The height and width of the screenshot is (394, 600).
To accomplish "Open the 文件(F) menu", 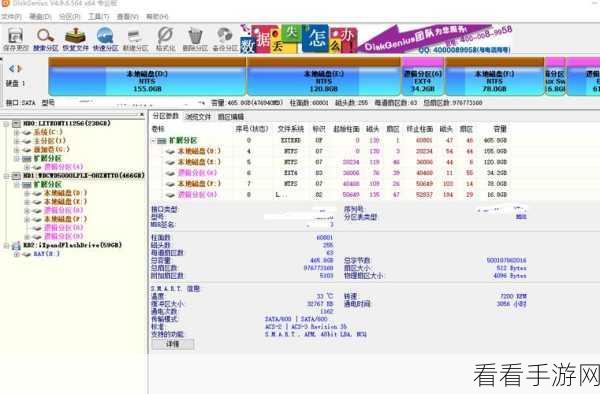I will click(x=11, y=16).
